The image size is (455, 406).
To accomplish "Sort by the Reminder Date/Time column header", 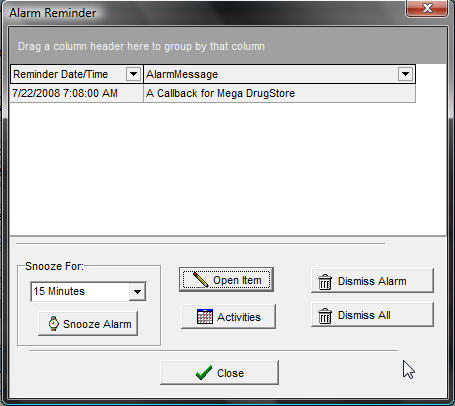I will coord(68,74).
